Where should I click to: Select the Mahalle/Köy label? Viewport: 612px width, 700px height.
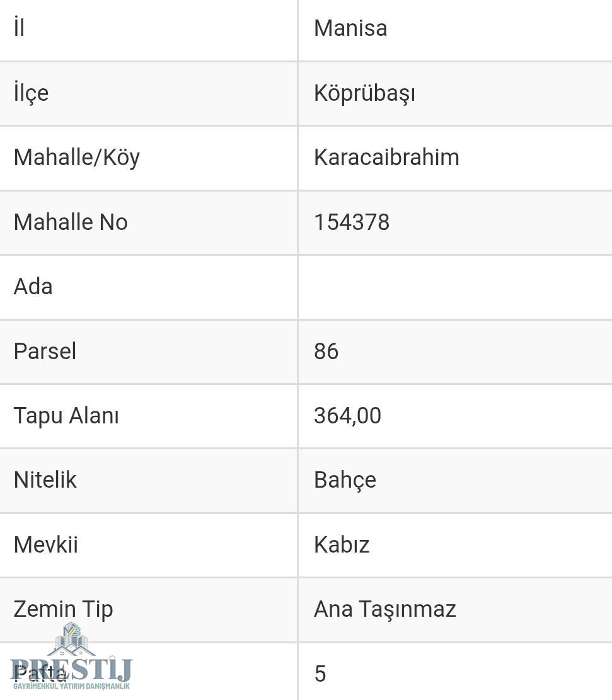click(77, 158)
